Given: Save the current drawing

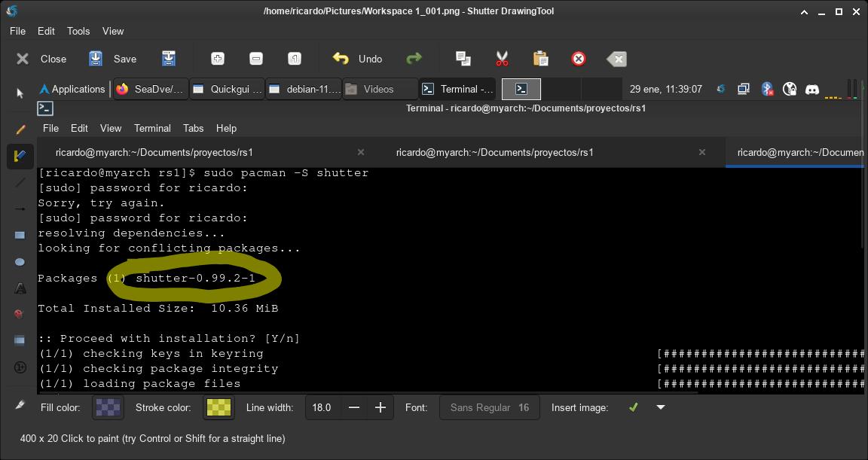Looking at the screenshot, I should tap(112, 59).
